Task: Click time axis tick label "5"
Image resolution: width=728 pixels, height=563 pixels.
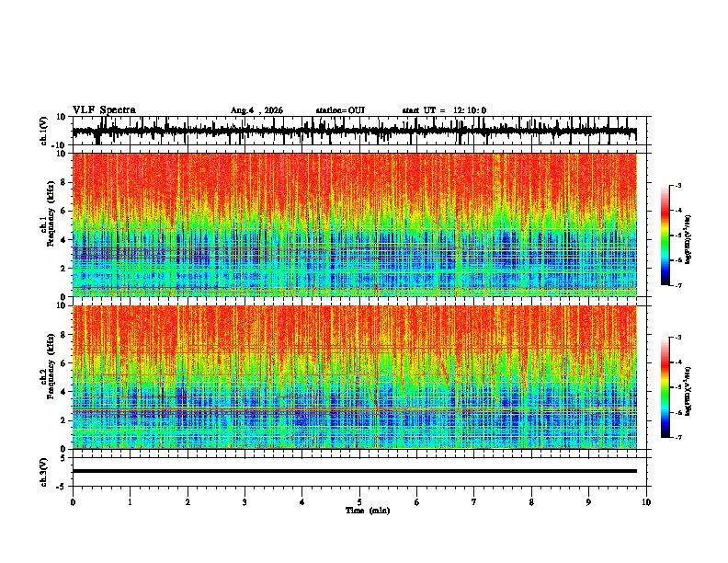Action: coord(359,502)
